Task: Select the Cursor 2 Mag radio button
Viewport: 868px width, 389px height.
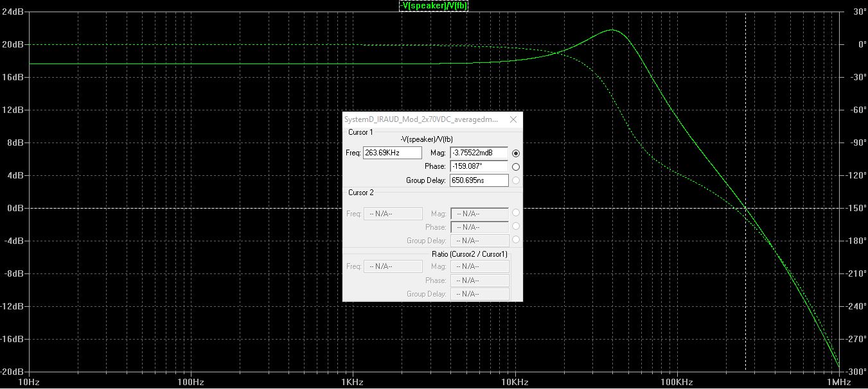Action: (x=516, y=213)
